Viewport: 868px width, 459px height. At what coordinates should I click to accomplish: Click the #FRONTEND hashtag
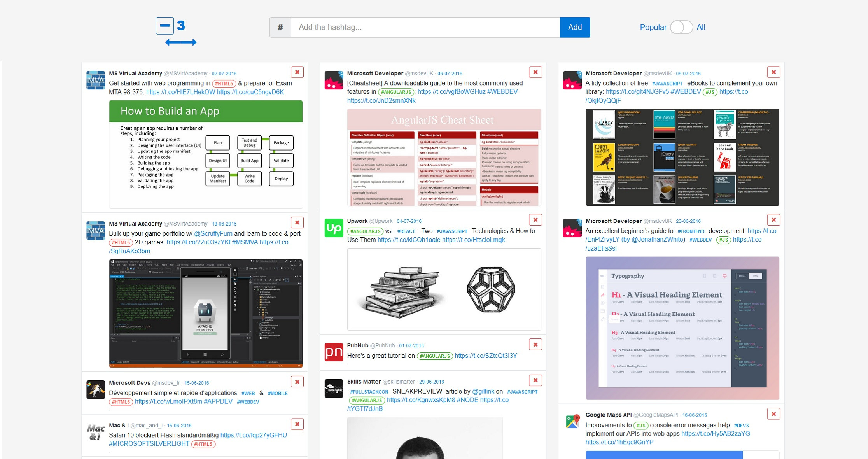[x=691, y=231]
